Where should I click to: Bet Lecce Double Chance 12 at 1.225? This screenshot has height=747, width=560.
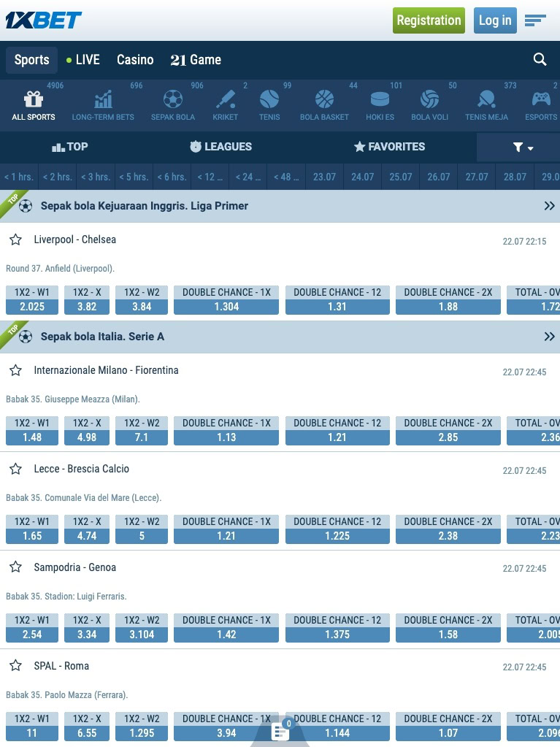coord(337,529)
